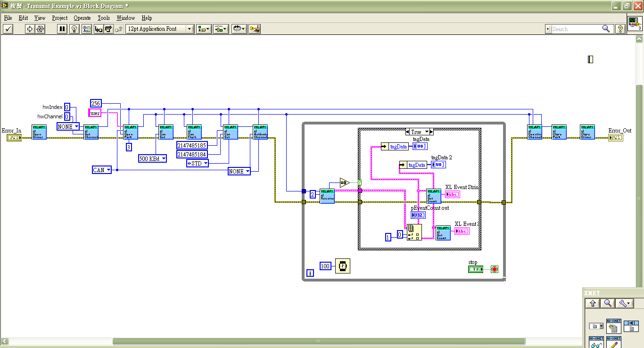Open the Project menu

pyautogui.click(x=60, y=18)
